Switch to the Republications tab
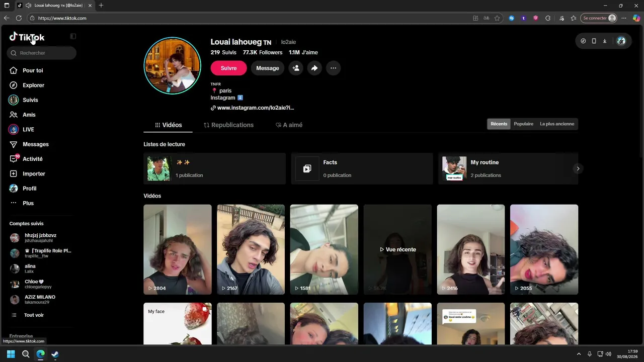 pyautogui.click(x=228, y=125)
